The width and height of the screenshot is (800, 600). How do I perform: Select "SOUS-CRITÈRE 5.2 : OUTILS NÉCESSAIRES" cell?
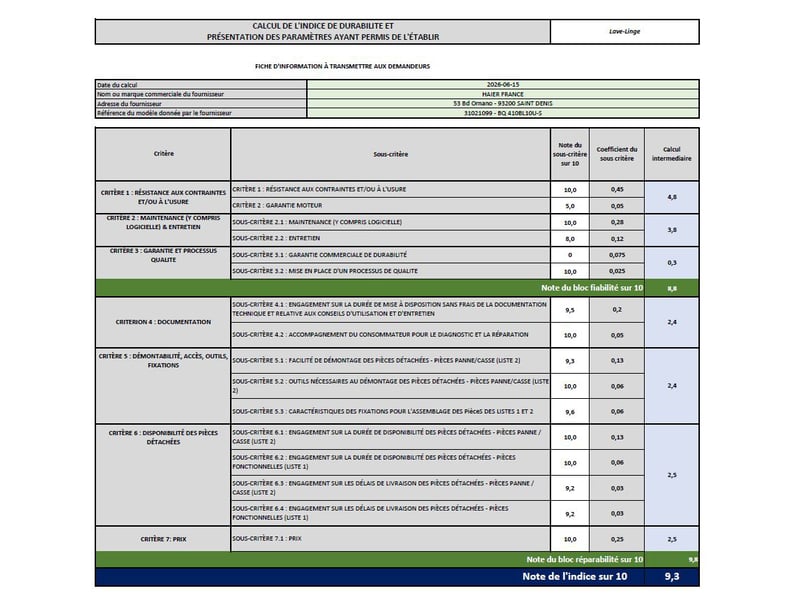tap(390, 386)
